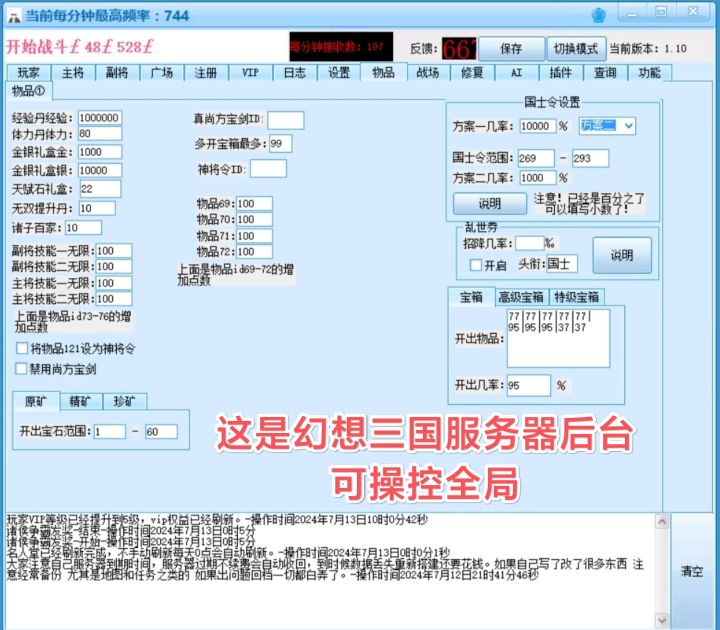Tick the 禁用尚方宝剑 checkbox
Screen dimensions: 720x630
21,369
